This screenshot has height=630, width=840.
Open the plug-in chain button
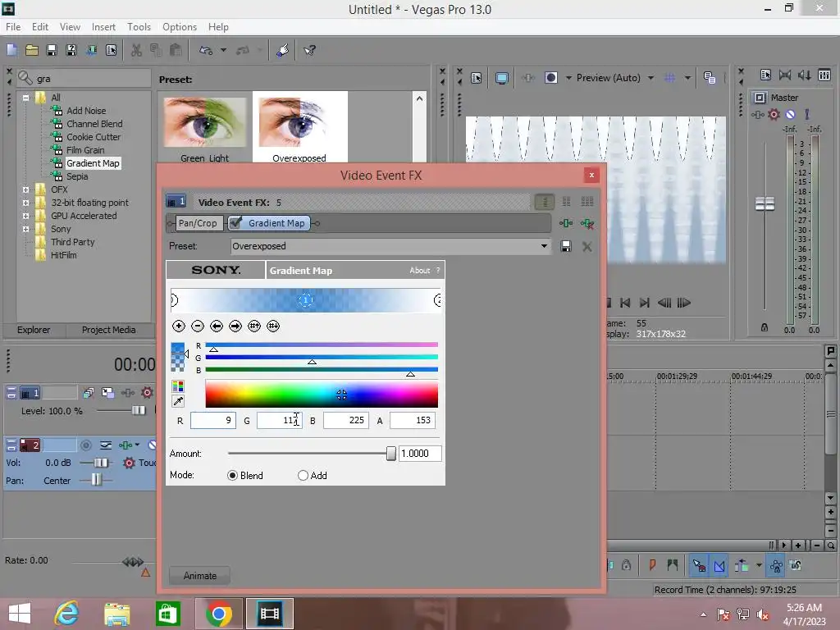click(x=566, y=223)
